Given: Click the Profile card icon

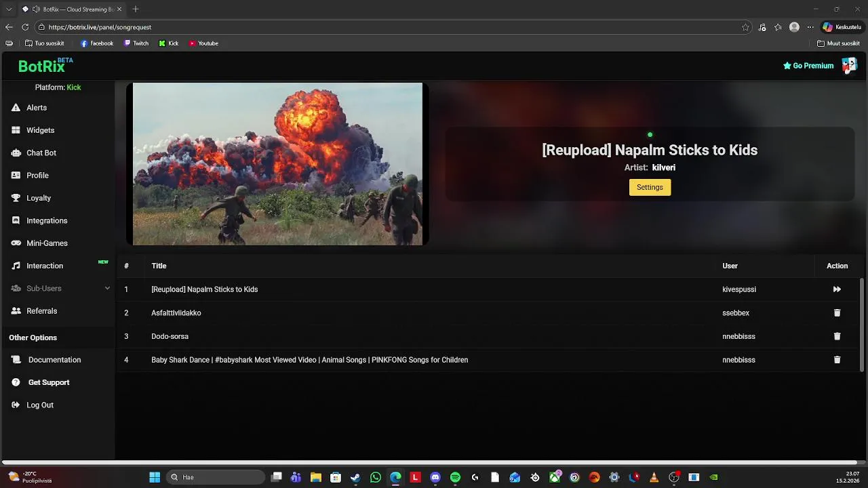Looking at the screenshot, I should point(16,176).
